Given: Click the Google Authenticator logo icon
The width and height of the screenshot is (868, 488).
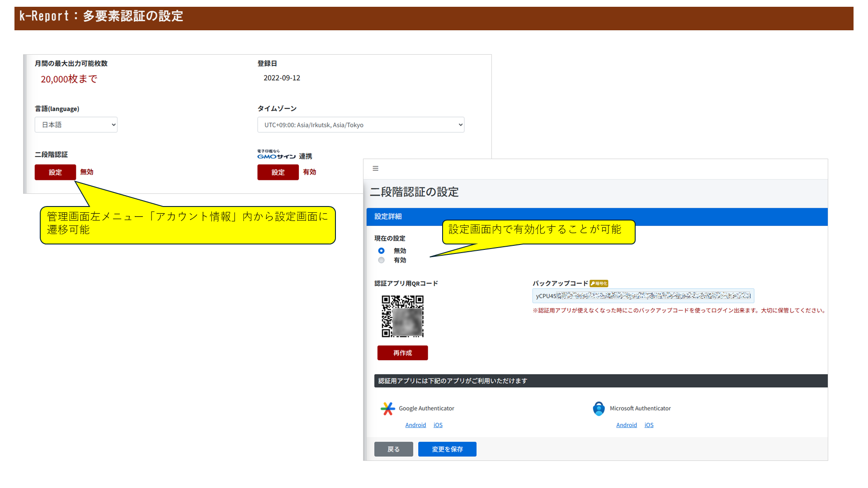Looking at the screenshot, I should (x=387, y=408).
